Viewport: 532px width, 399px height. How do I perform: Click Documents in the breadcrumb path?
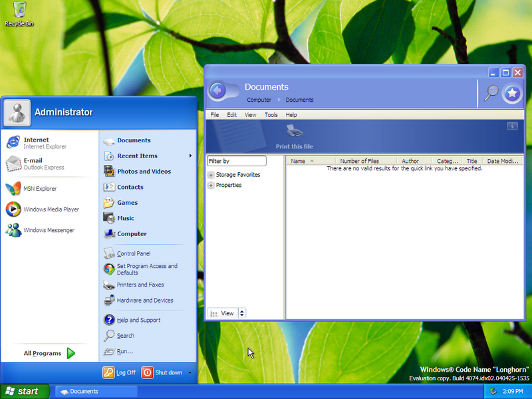pyautogui.click(x=299, y=100)
